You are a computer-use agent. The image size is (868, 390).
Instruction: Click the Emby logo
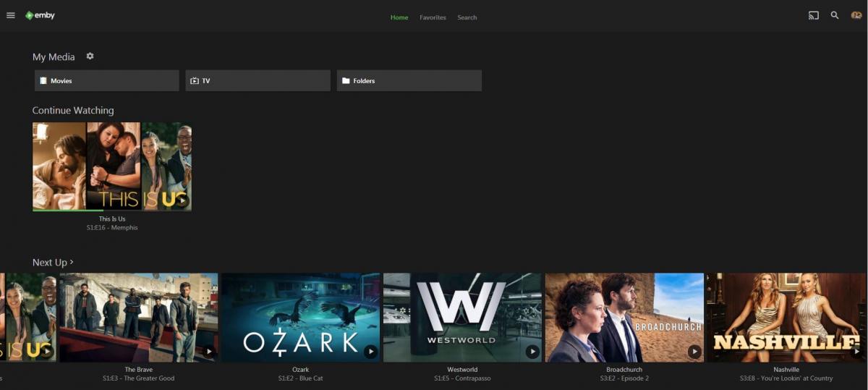click(40, 15)
